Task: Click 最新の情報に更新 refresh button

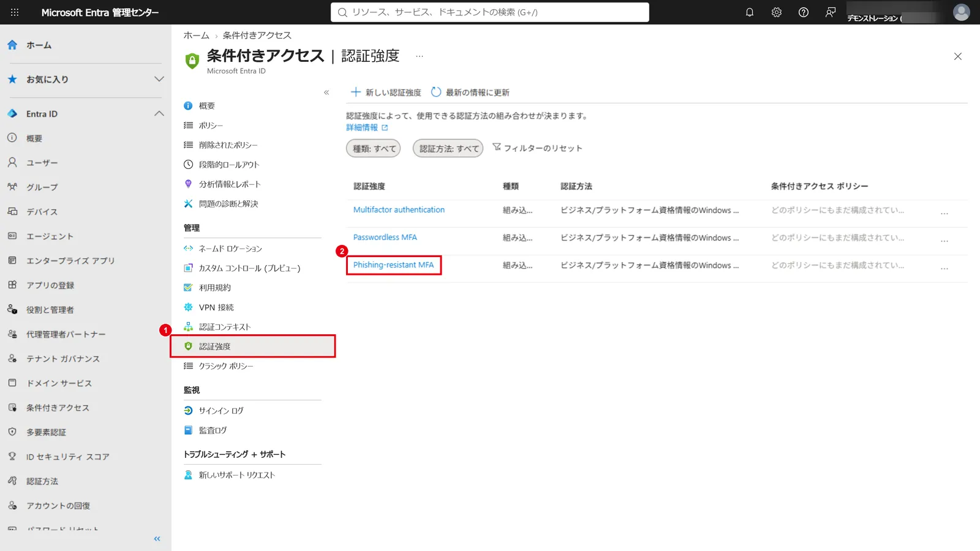Action: point(470,92)
